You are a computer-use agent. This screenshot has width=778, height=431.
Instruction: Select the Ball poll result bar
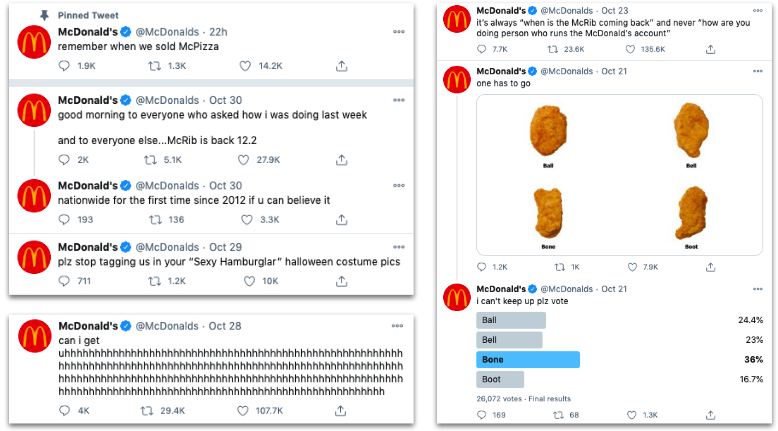point(512,320)
